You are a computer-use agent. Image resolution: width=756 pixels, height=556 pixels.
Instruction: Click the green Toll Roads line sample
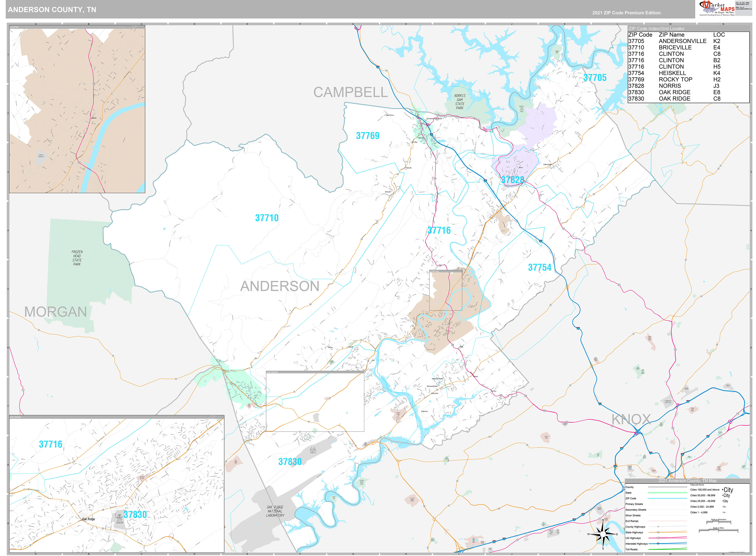click(x=668, y=549)
